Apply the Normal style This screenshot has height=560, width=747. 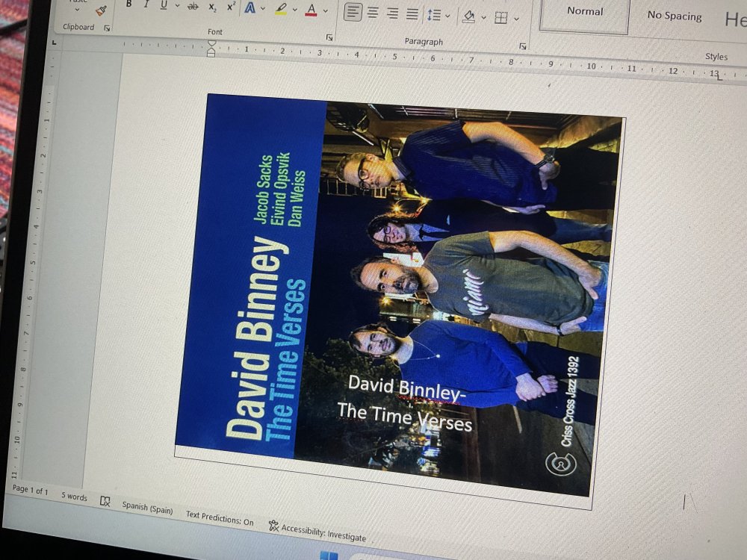(585, 12)
